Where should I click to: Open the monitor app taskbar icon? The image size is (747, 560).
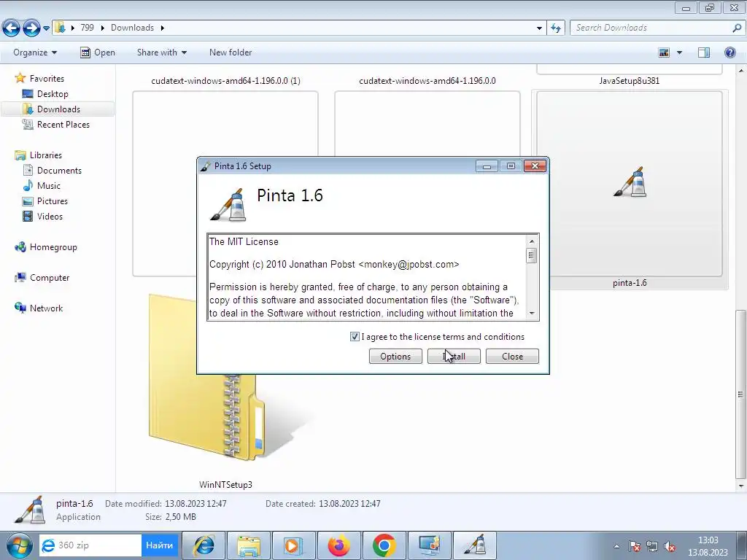click(429, 545)
